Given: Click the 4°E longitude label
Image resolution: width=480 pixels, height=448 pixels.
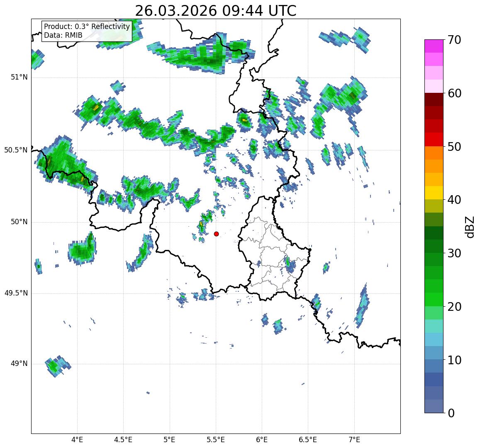Looking at the screenshot, I should 77,440.
